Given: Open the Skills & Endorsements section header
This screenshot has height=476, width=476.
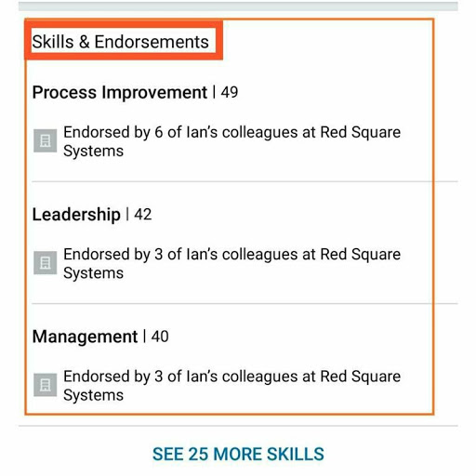Looking at the screenshot, I should coord(121,42).
